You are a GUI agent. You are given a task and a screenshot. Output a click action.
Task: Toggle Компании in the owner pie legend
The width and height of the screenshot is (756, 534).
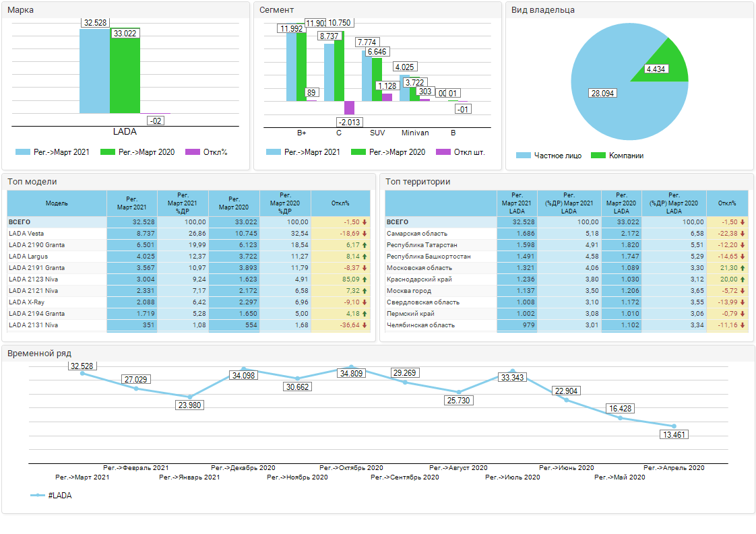coord(617,156)
